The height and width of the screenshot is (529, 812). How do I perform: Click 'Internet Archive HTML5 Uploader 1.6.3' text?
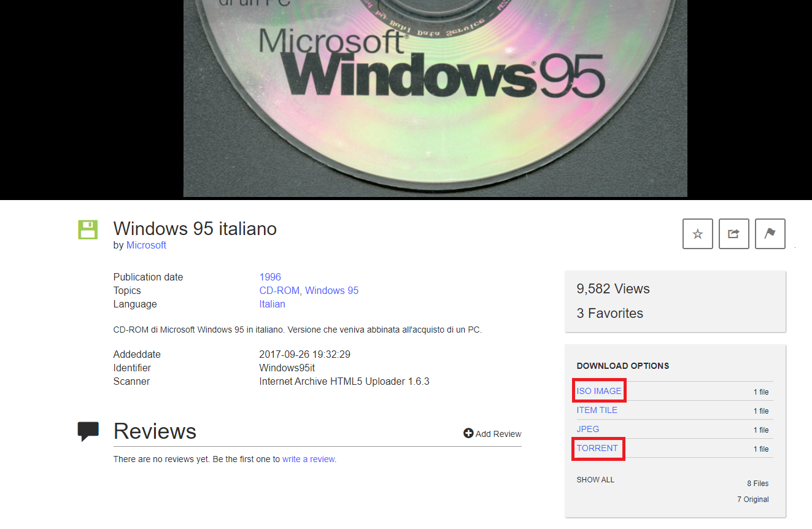tap(344, 381)
